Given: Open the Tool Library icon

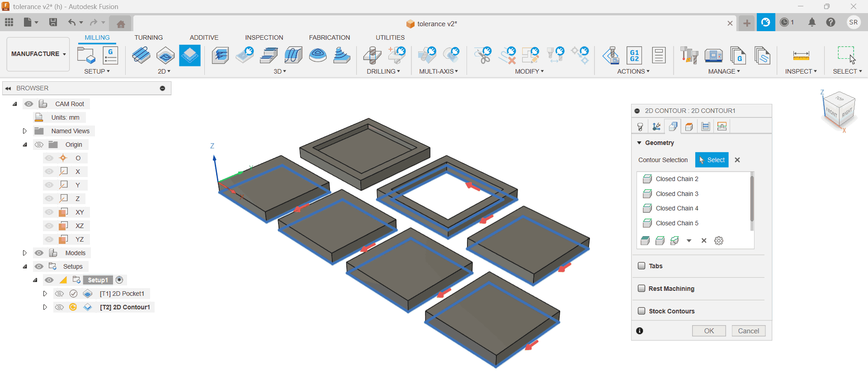Looking at the screenshot, I should [x=689, y=56].
